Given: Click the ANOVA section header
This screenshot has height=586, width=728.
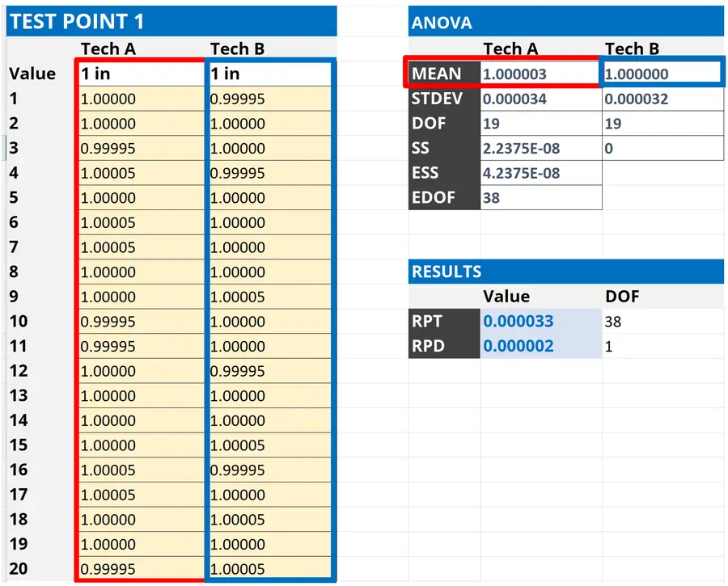Looking at the screenshot, I should (566, 21).
